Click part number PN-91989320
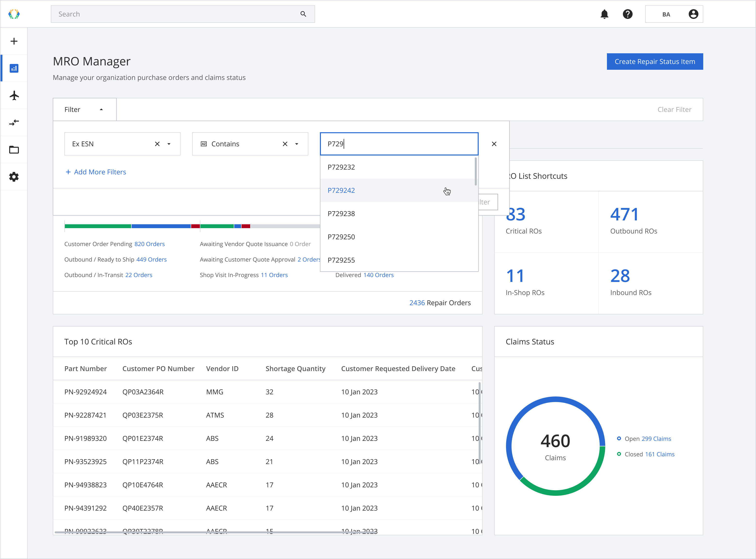The width and height of the screenshot is (756, 559). 85,439
